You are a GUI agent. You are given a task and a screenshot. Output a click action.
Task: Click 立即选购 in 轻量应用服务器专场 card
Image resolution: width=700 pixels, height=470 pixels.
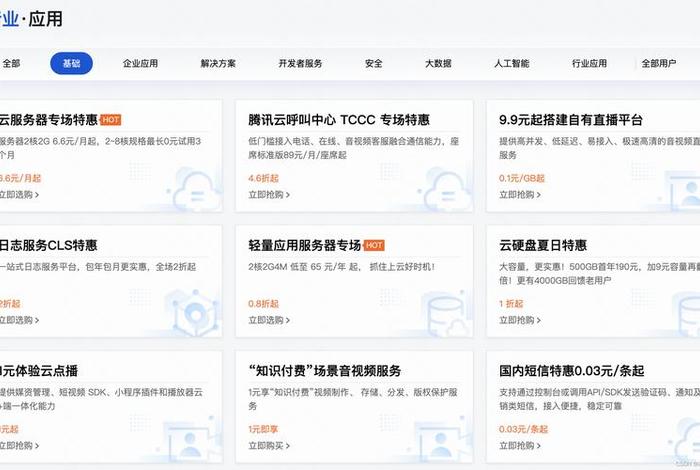click(269, 320)
